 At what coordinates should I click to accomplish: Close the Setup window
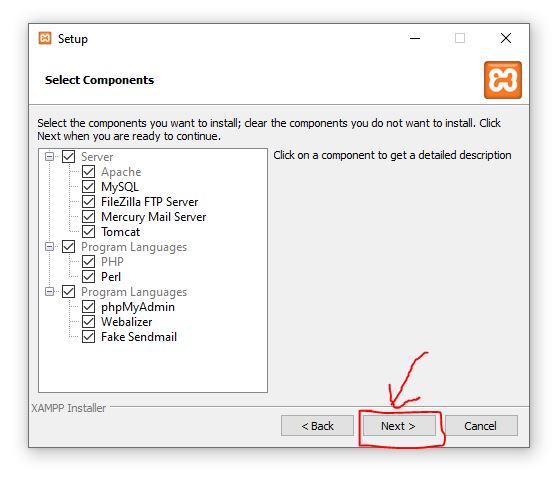(506, 38)
